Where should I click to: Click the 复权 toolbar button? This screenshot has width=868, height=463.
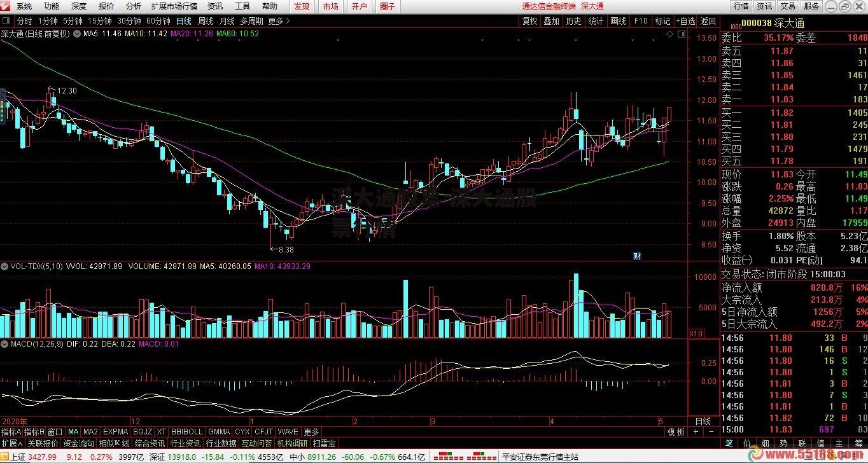click(x=529, y=21)
